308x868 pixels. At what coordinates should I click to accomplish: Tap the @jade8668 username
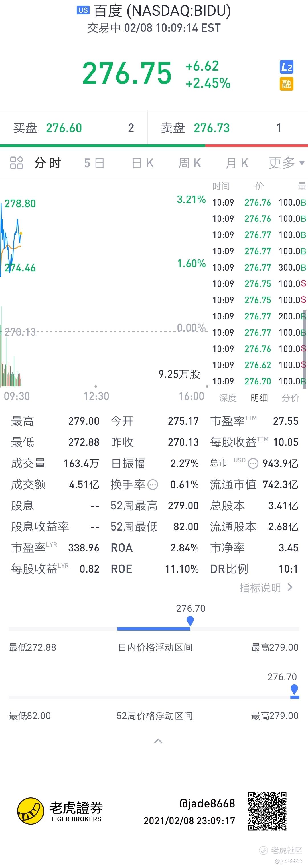207,804
